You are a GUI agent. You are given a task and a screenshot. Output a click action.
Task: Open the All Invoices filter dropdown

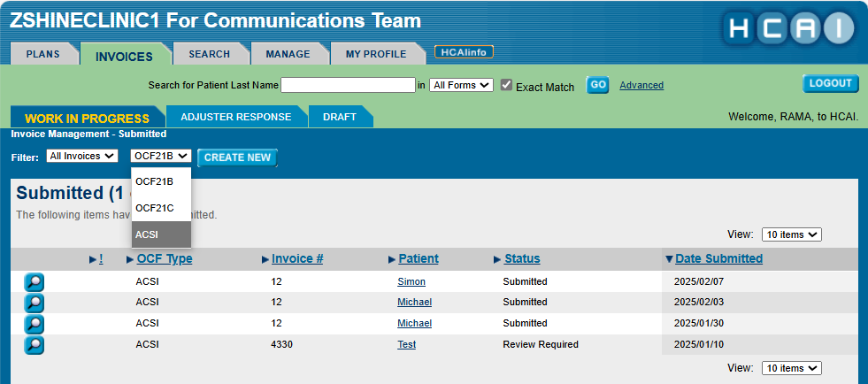click(82, 156)
